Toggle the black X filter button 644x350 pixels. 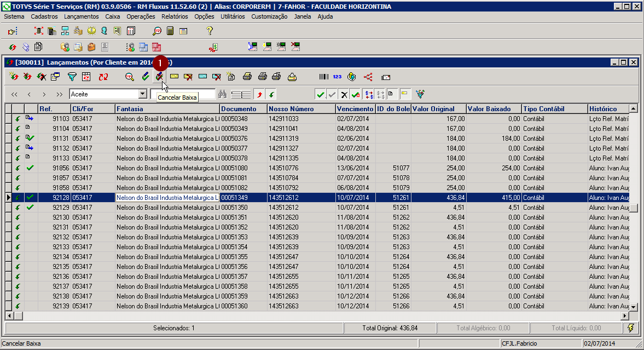tap(344, 94)
